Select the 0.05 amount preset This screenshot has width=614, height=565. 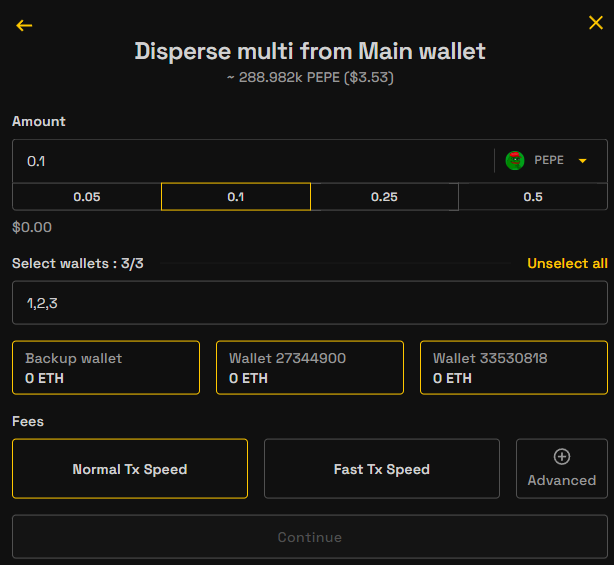[x=87, y=197]
